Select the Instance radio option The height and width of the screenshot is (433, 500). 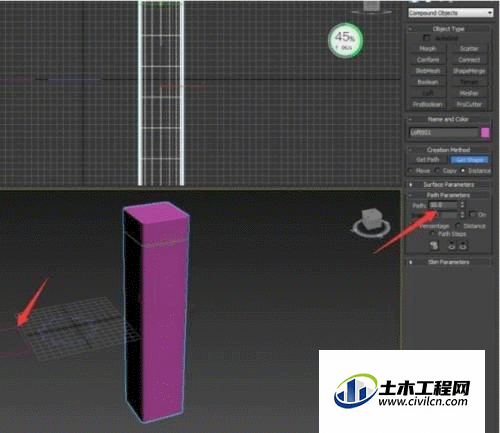click(x=463, y=171)
